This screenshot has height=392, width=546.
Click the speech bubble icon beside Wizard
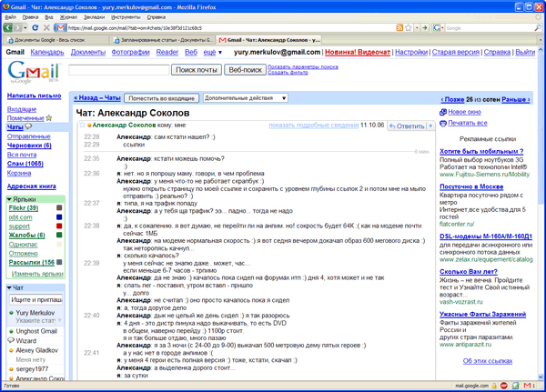(x=11, y=340)
